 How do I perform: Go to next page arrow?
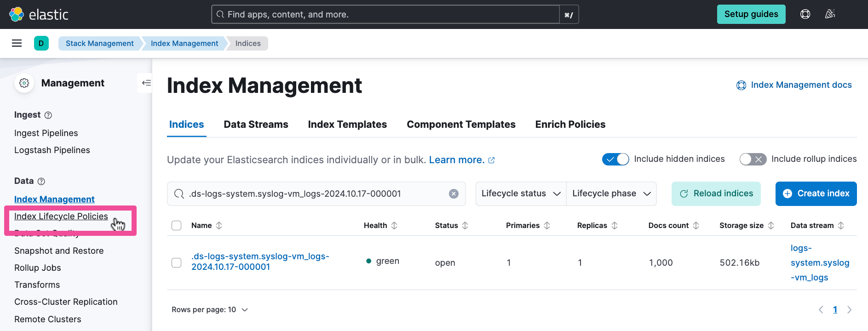[849, 310]
